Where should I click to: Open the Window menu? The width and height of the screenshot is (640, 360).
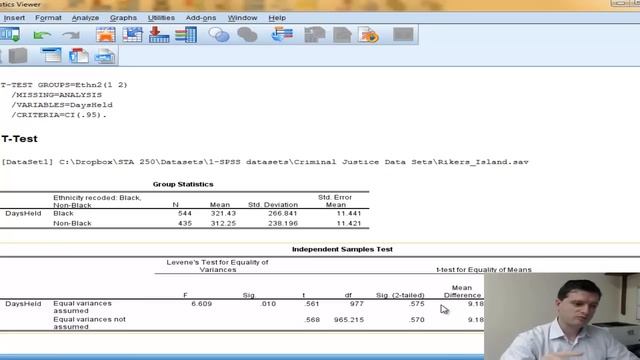[x=242, y=18]
